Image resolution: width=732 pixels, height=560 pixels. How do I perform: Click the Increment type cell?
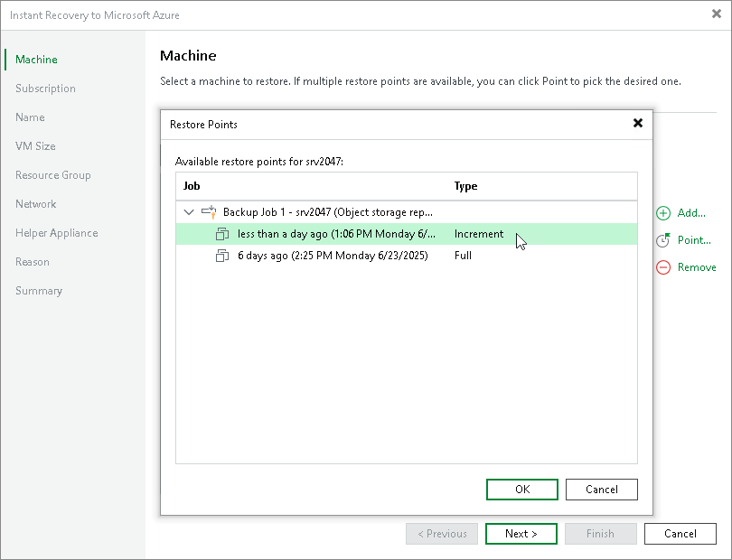(x=479, y=234)
